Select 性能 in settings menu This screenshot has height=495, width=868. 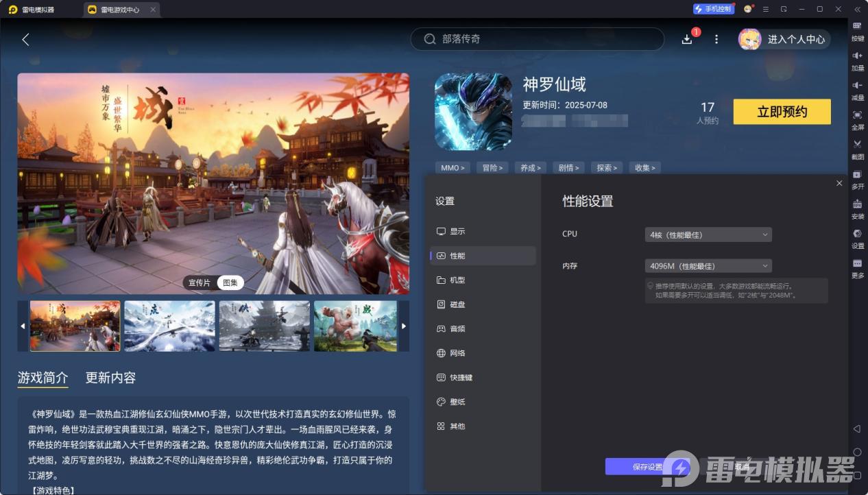(x=483, y=256)
